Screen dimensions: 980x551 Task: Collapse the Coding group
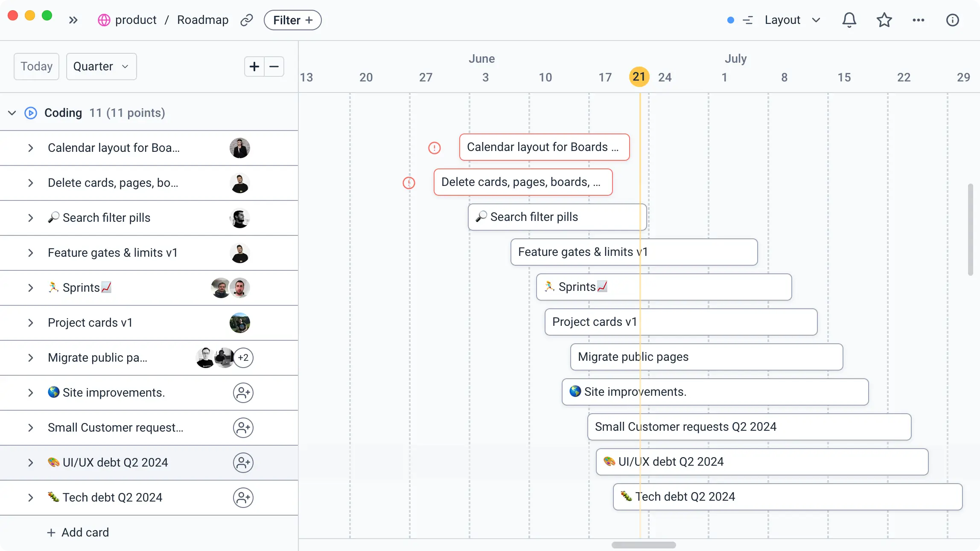click(12, 113)
